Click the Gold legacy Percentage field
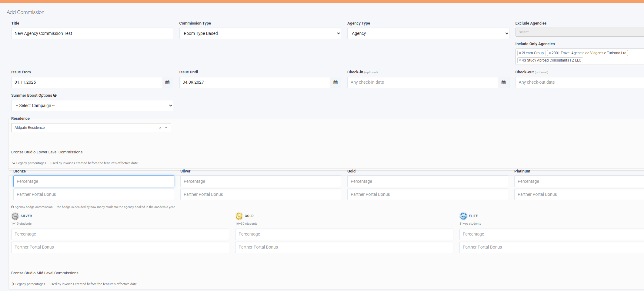Viewport: 644px width, 291px height. (x=428, y=181)
